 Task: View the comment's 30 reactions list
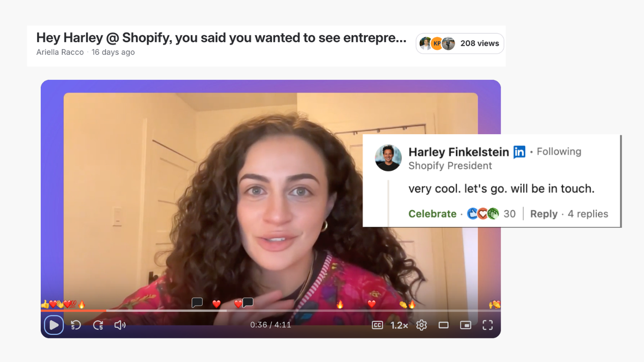492,214
